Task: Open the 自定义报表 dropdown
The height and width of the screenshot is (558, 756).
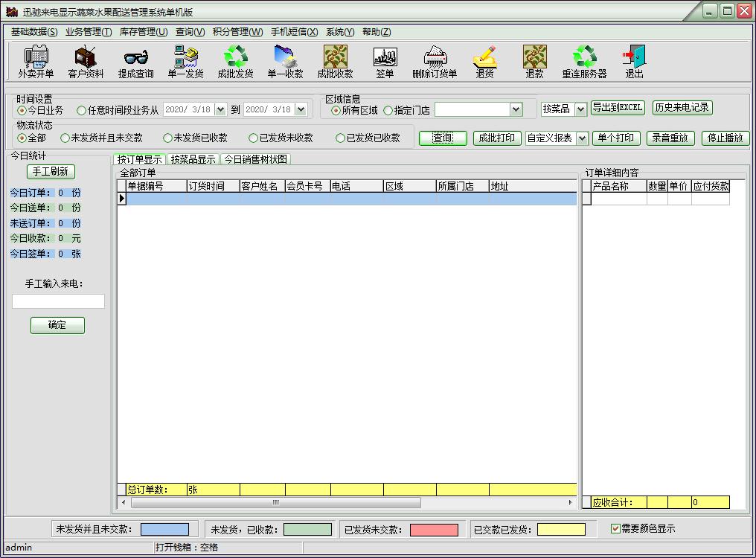Action: [x=583, y=138]
